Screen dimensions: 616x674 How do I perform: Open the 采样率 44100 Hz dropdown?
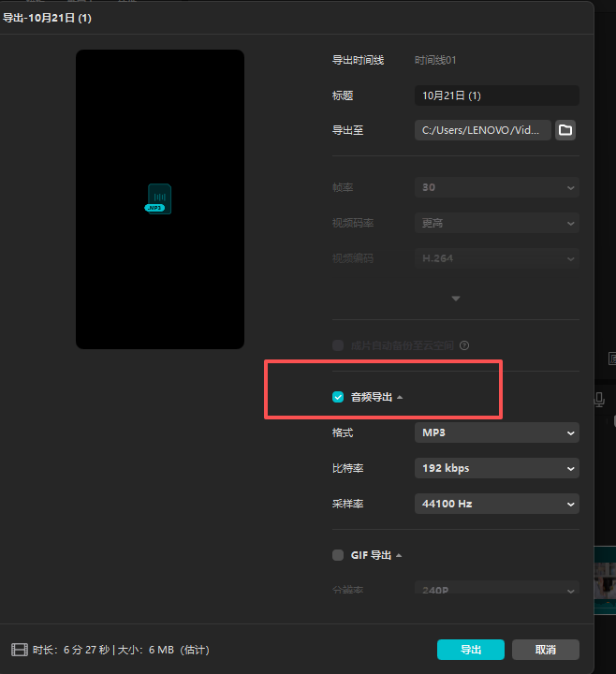tap(497, 504)
